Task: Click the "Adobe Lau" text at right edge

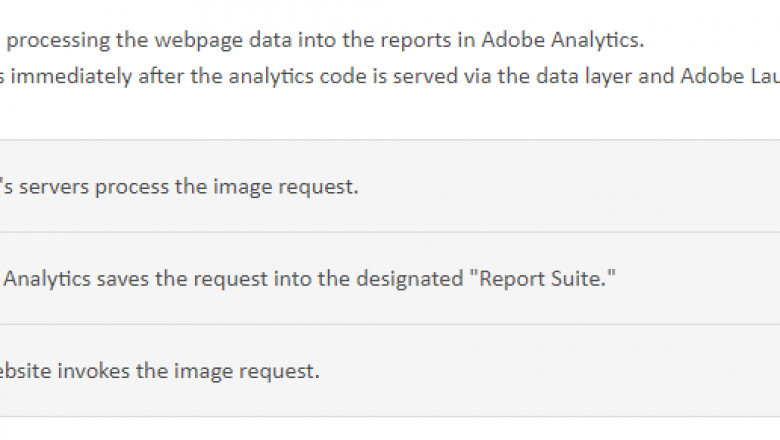Action: click(x=730, y=76)
